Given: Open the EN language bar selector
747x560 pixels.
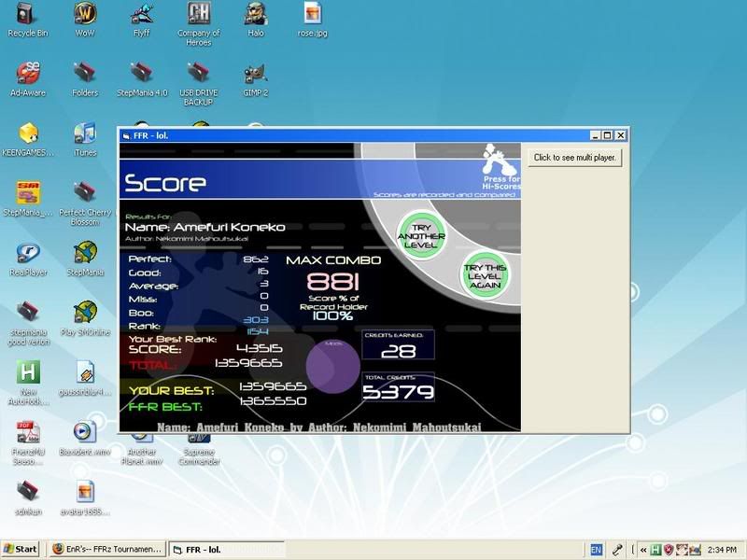Looking at the screenshot, I should [x=596, y=550].
